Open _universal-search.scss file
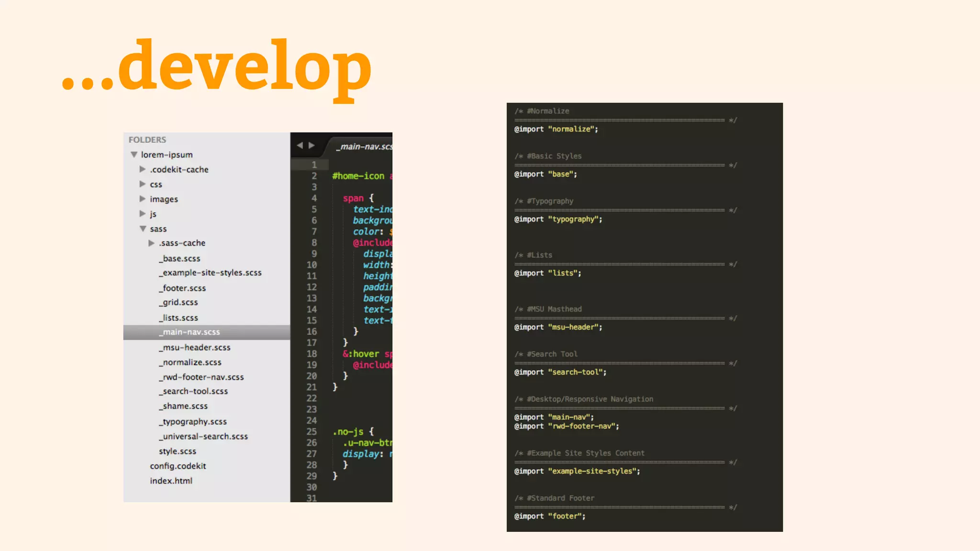 [203, 436]
